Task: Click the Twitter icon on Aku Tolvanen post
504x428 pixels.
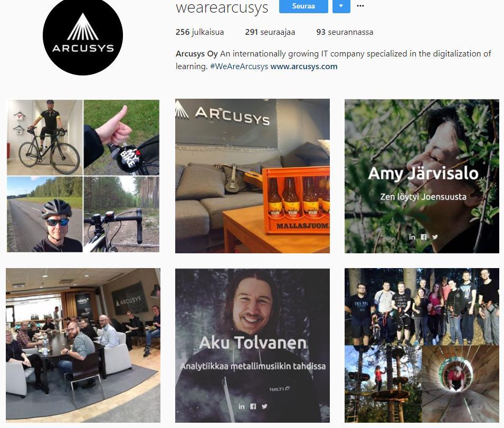Action: pyautogui.click(x=264, y=406)
